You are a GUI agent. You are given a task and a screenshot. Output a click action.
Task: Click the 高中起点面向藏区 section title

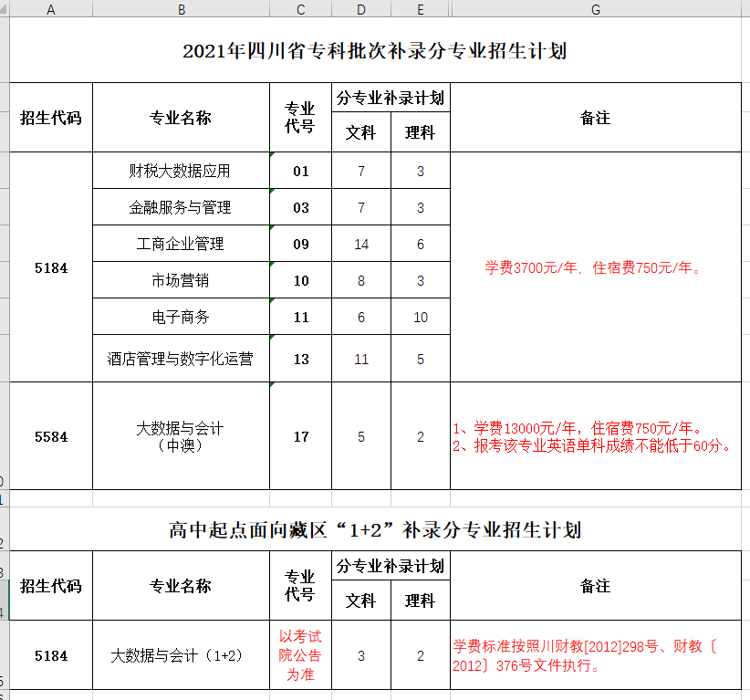pos(375,530)
